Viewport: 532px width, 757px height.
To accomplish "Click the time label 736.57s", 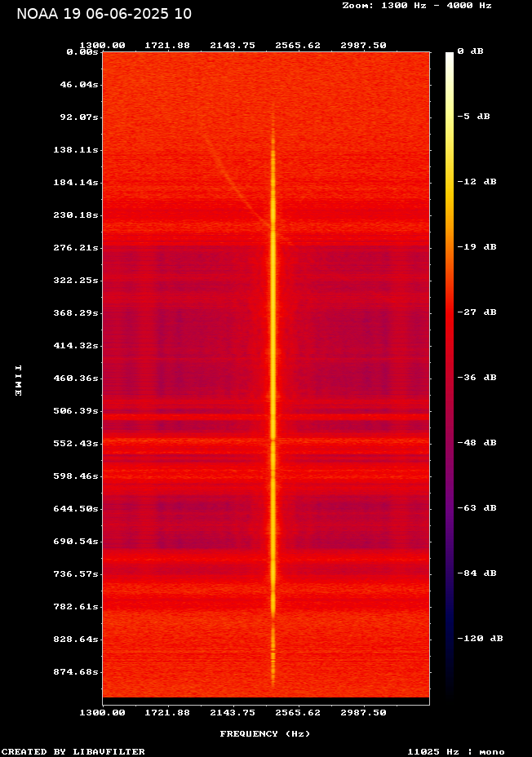I will click(76, 574).
